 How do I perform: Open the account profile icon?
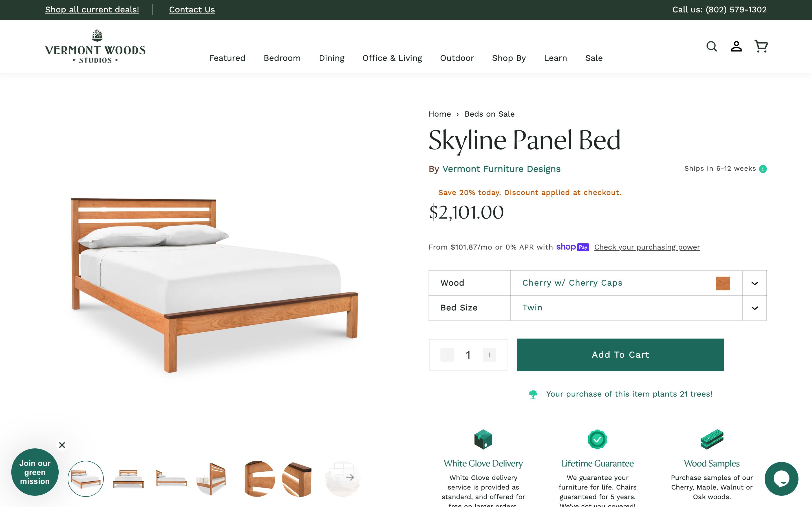tap(736, 46)
